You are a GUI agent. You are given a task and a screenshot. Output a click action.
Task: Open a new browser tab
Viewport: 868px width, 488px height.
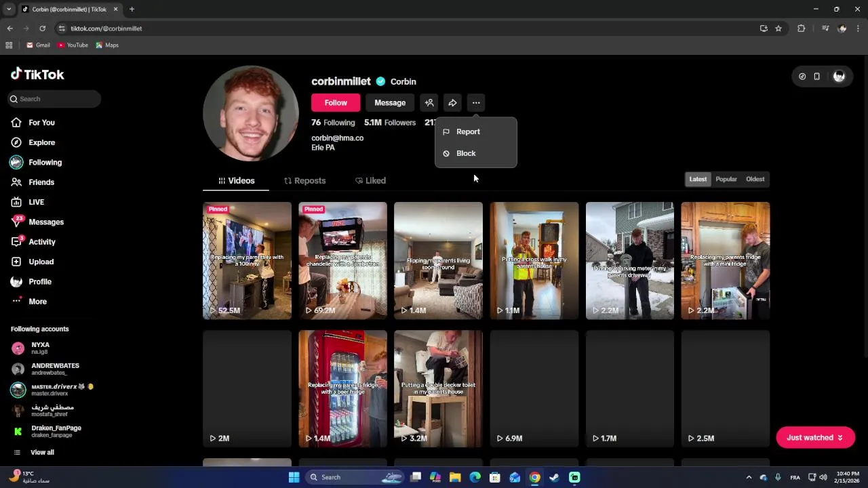click(x=132, y=9)
